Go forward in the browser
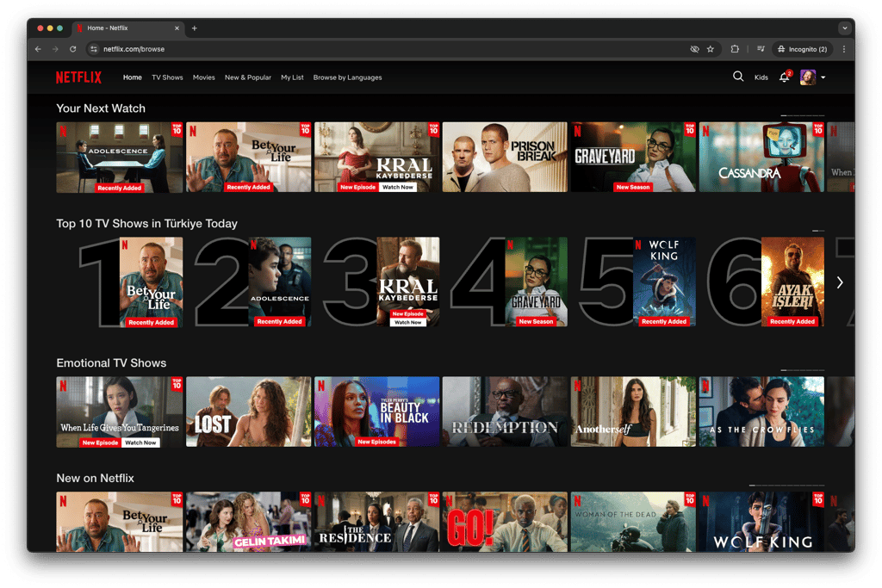Viewport: 882px width, 588px height. click(55, 49)
